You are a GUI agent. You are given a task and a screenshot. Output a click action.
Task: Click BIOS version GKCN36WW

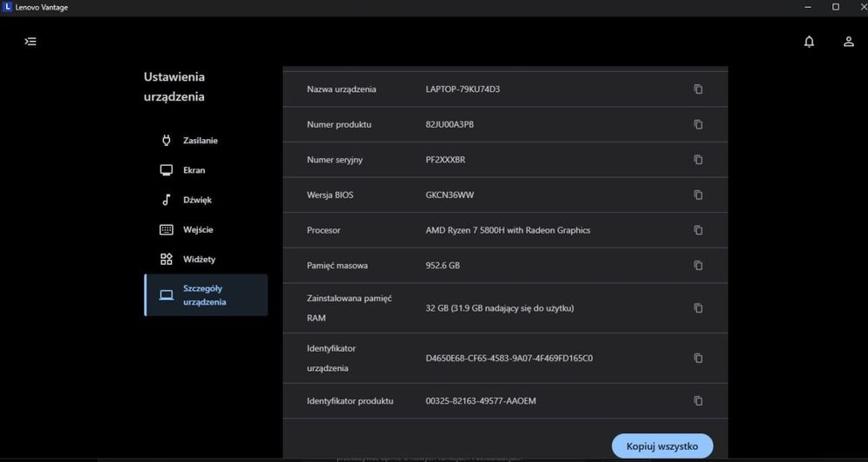tap(450, 195)
